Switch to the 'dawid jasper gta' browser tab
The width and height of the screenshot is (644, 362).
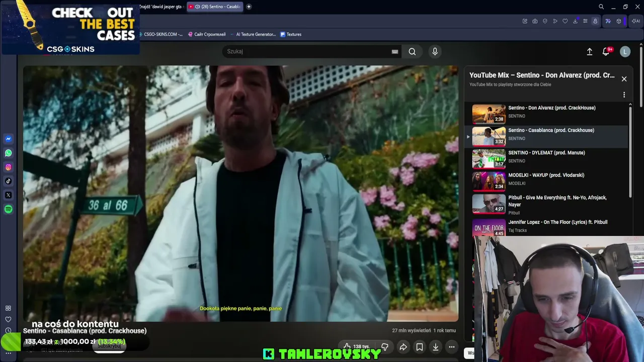(x=162, y=7)
